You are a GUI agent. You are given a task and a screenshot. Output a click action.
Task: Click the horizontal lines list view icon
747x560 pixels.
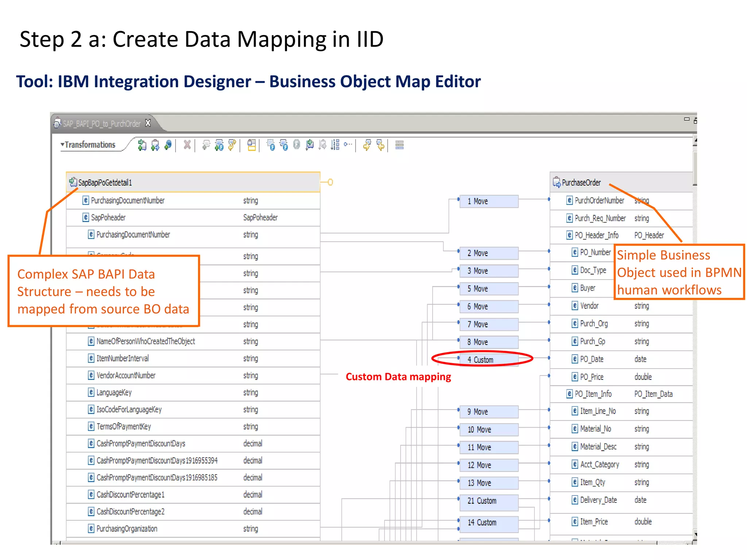click(399, 145)
